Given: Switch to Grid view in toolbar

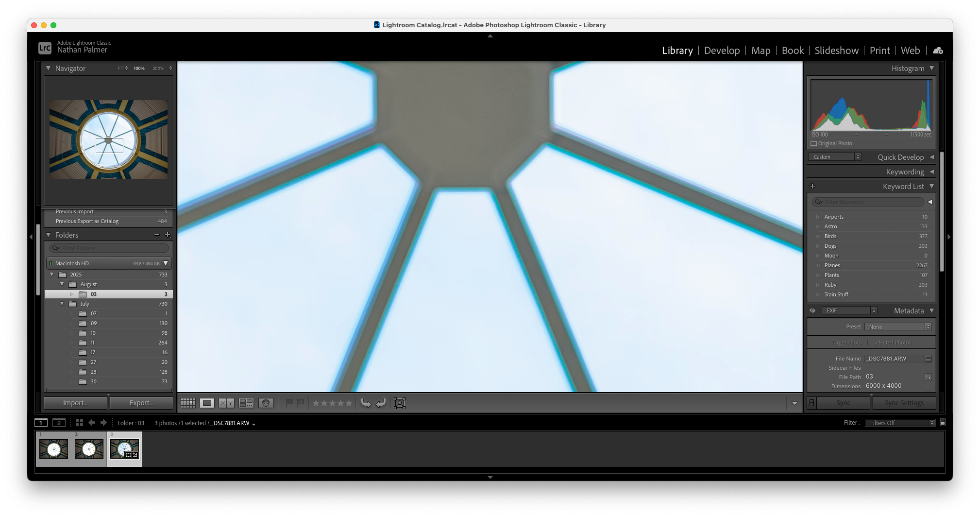Looking at the screenshot, I should tap(188, 403).
